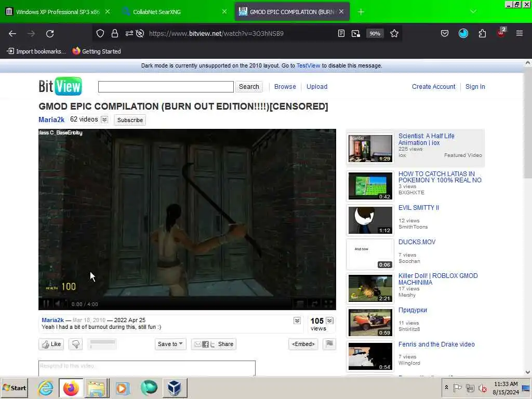532x399 pixels.
Task: Open the blue circular account icon
Action: coord(463,34)
